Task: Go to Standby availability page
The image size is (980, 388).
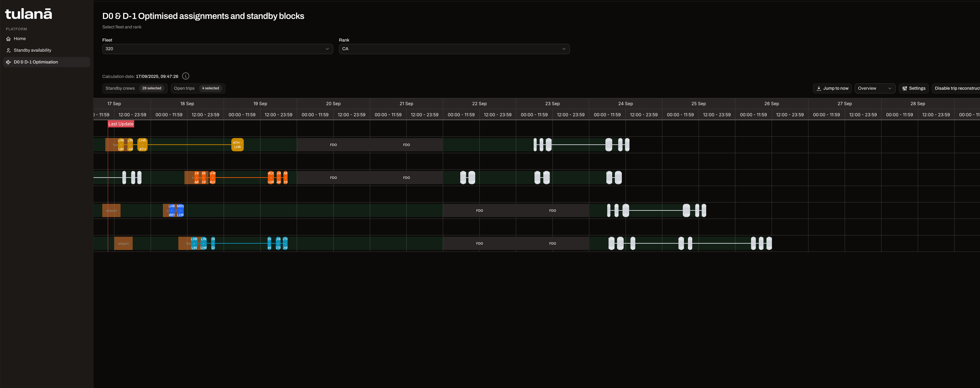Action: click(x=32, y=50)
